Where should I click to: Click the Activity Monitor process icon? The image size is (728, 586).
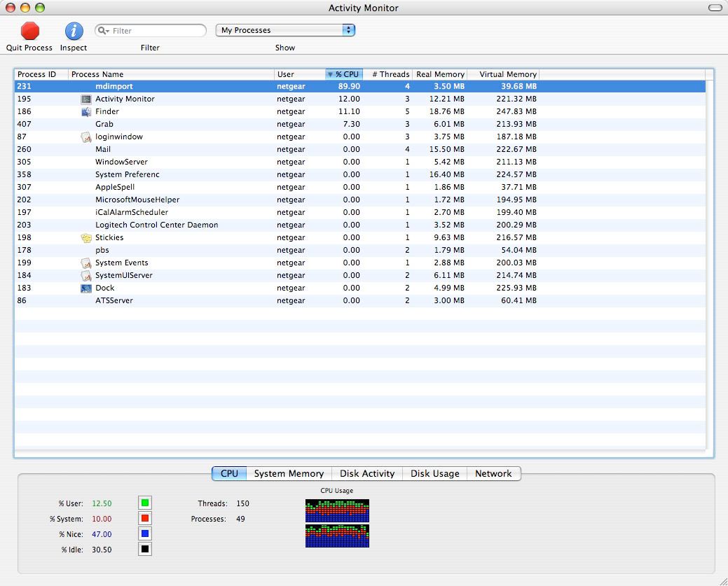point(86,99)
